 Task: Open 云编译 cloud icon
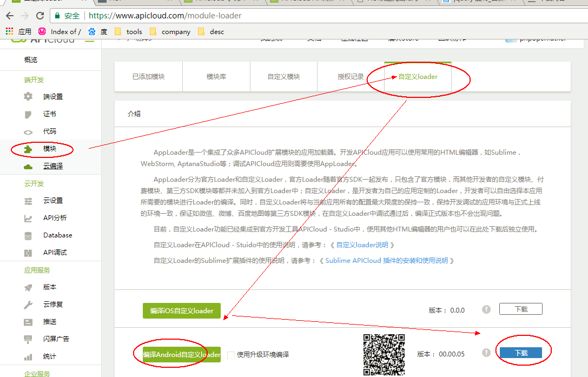[x=28, y=166]
